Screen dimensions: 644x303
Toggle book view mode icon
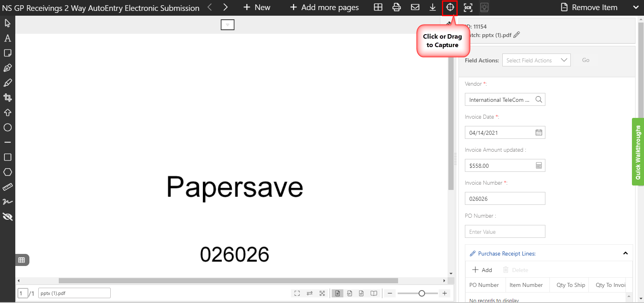click(x=374, y=293)
